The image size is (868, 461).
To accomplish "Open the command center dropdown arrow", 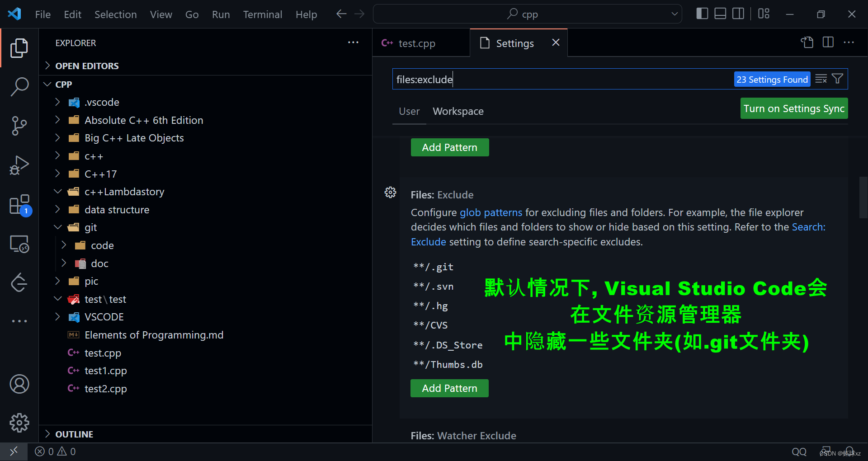I will click(675, 14).
